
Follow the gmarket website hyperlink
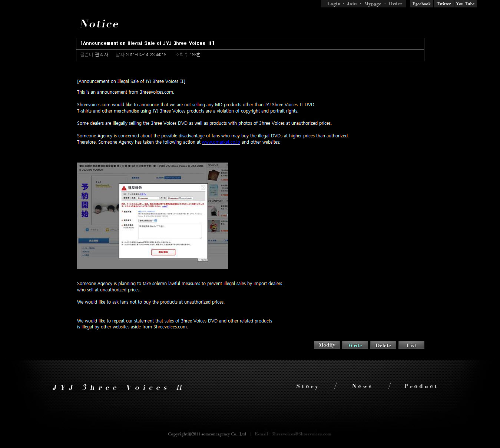tap(221, 142)
